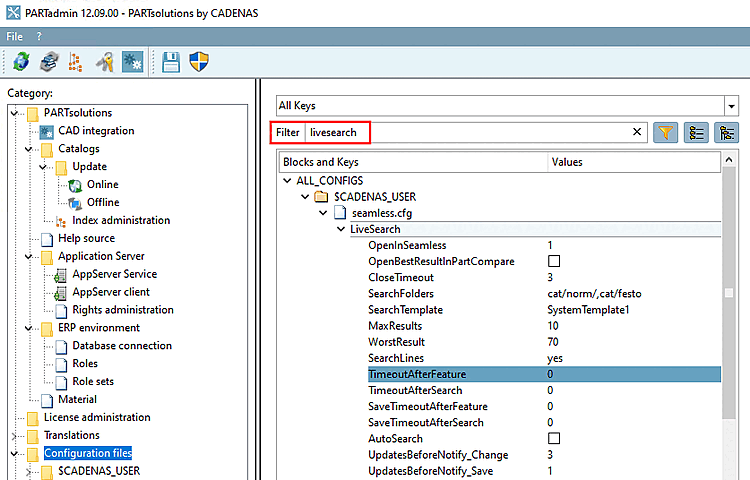Click the save floppy disk icon

click(x=171, y=62)
